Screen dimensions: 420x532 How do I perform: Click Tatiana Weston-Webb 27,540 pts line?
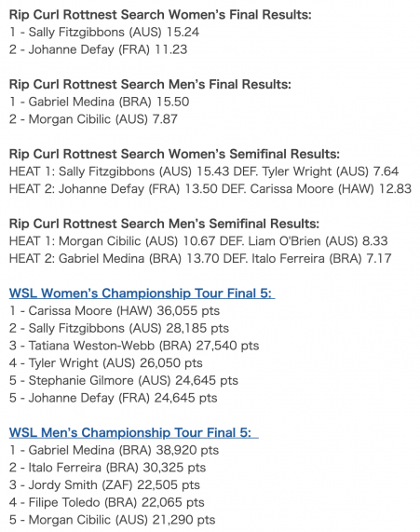click(x=134, y=346)
